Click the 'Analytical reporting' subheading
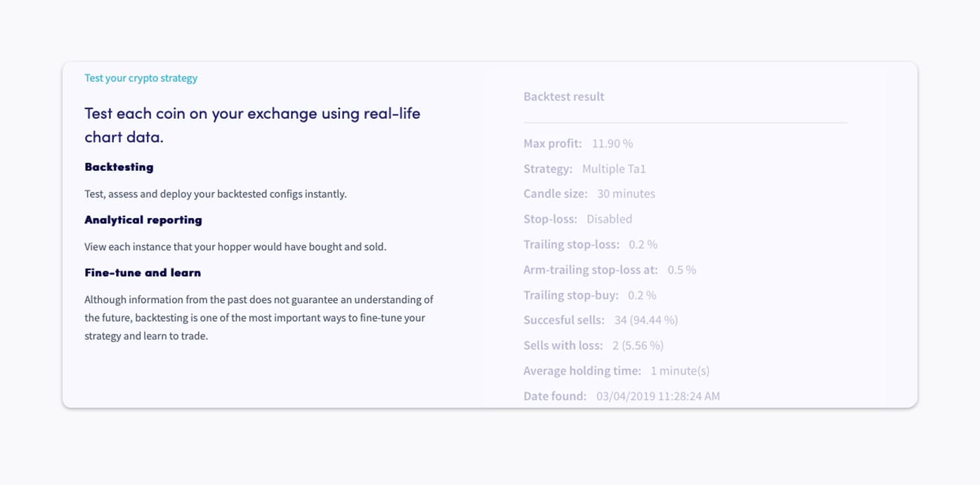This screenshot has width=980, height=485. [x=143, y=220]
